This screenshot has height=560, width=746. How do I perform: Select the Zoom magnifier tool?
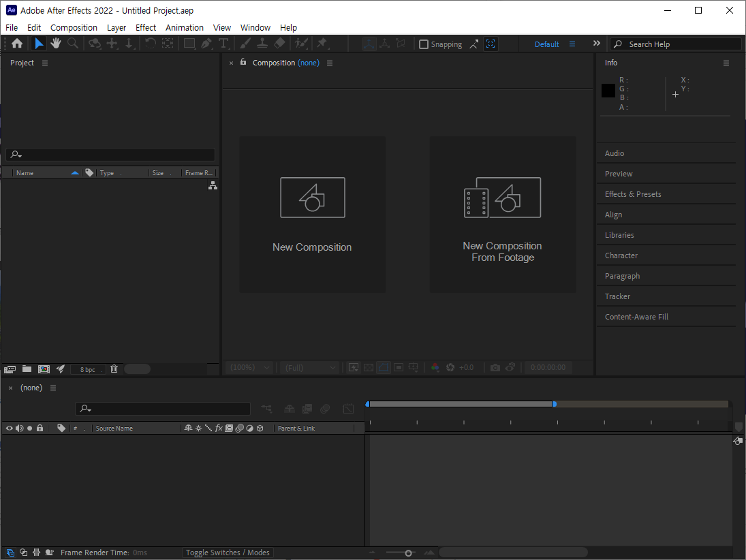73,44
